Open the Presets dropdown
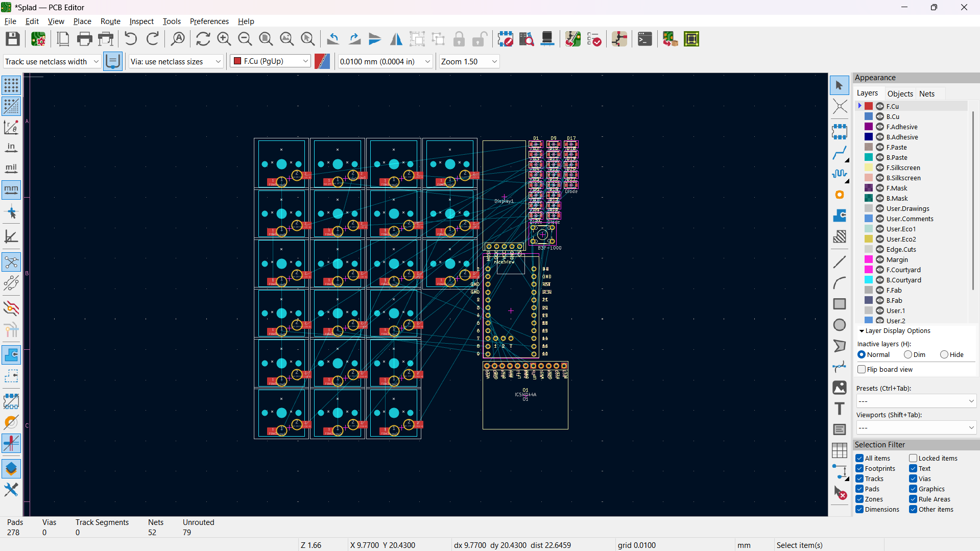 pyautogui.click(x=916, y=401)
